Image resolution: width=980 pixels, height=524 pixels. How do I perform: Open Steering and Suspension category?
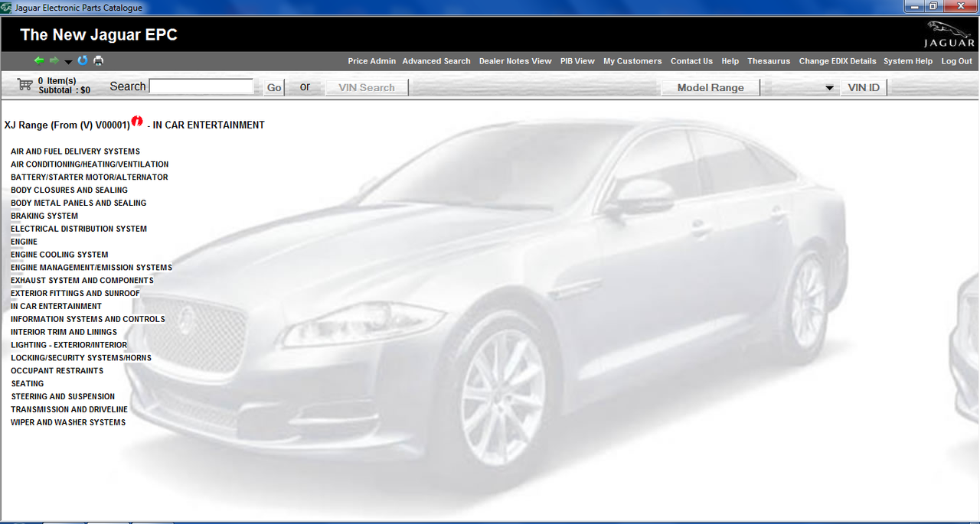point(63,397)
